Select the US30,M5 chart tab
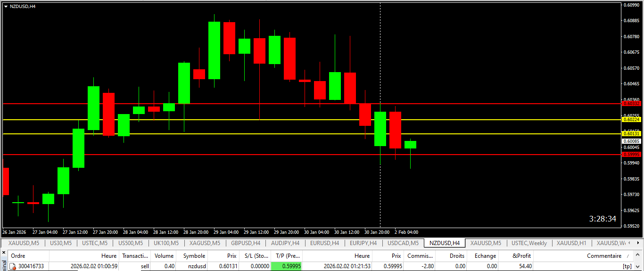This screenshot has width=644, height=271. pyautogui.click(x=60, y=243)
